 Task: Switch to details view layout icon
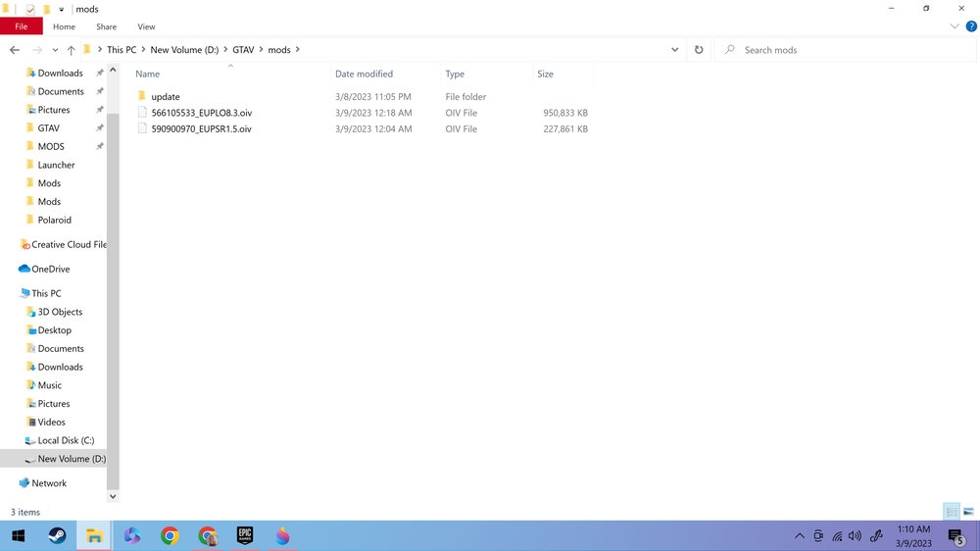coord(952,512)
